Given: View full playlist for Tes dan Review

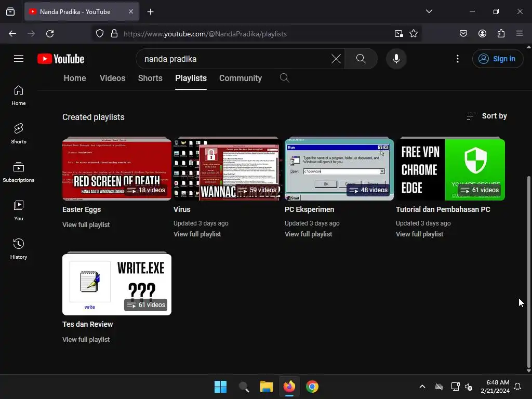Looking at the screenshot, I should [86, 339].
